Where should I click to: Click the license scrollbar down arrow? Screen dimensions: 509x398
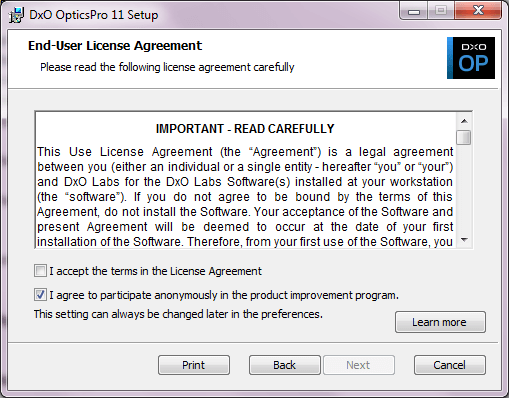(464, 240)
